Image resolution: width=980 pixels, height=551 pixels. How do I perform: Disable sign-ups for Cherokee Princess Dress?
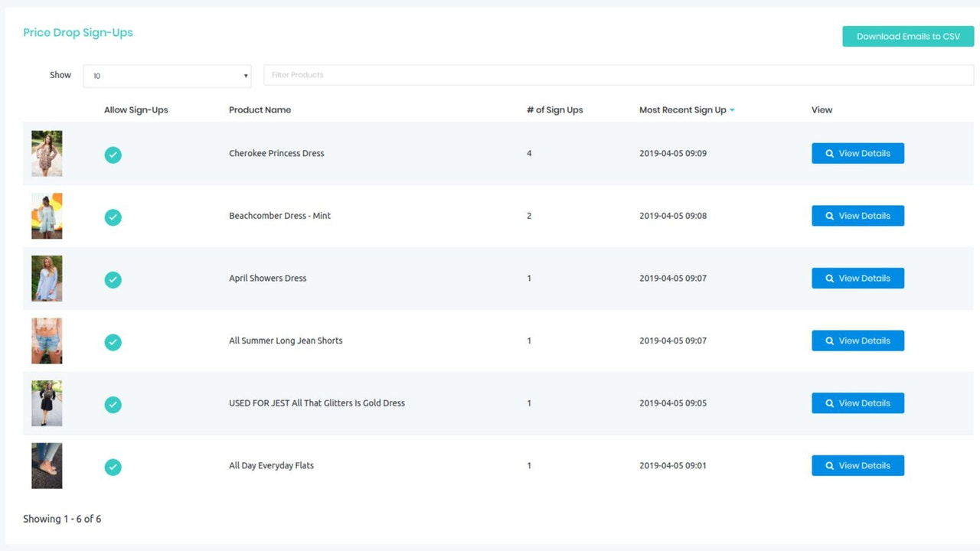coord(113,155)
